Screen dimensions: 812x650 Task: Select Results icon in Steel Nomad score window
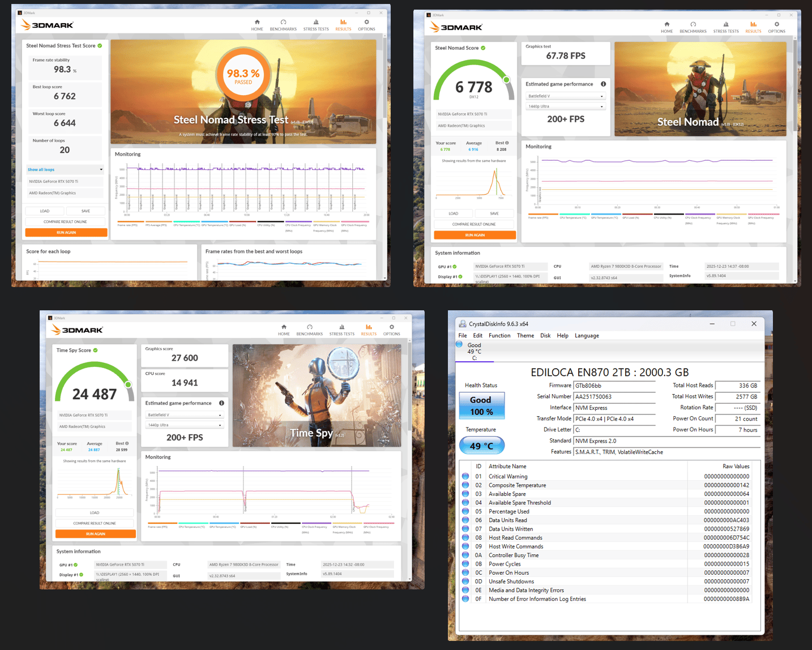coord(753,27)
